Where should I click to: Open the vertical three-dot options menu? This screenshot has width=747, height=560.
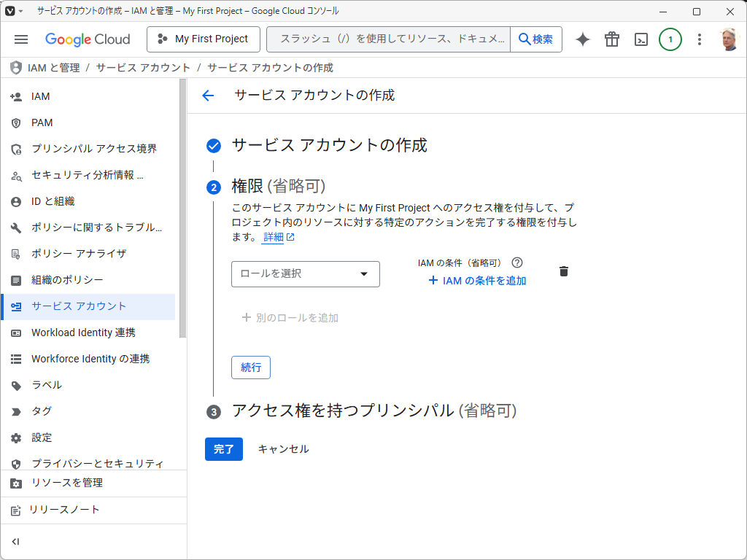click(x=699, y=39)
